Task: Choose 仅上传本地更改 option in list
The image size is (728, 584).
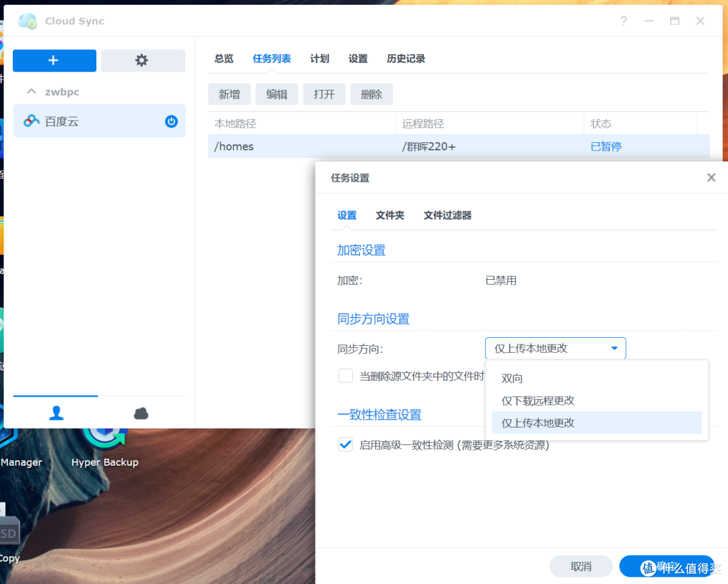Action: tap(597, 423)
